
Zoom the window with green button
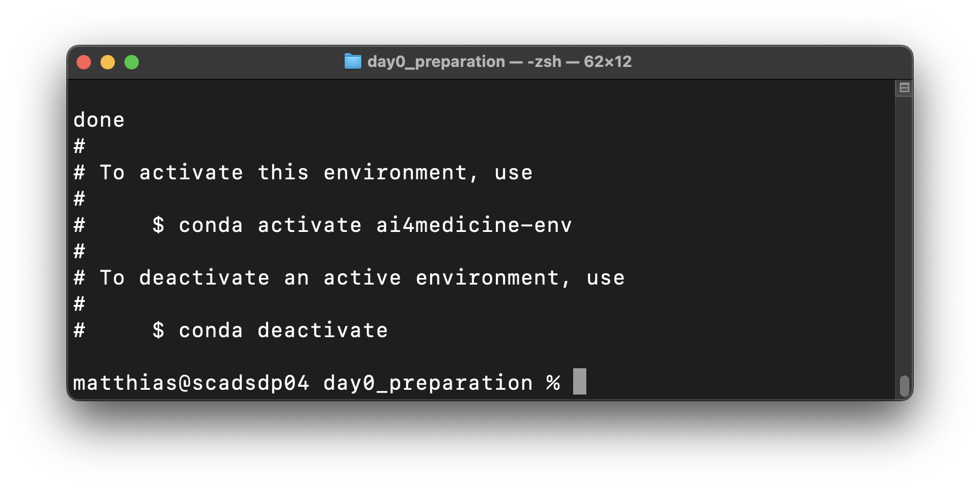[x=132, y=62]
